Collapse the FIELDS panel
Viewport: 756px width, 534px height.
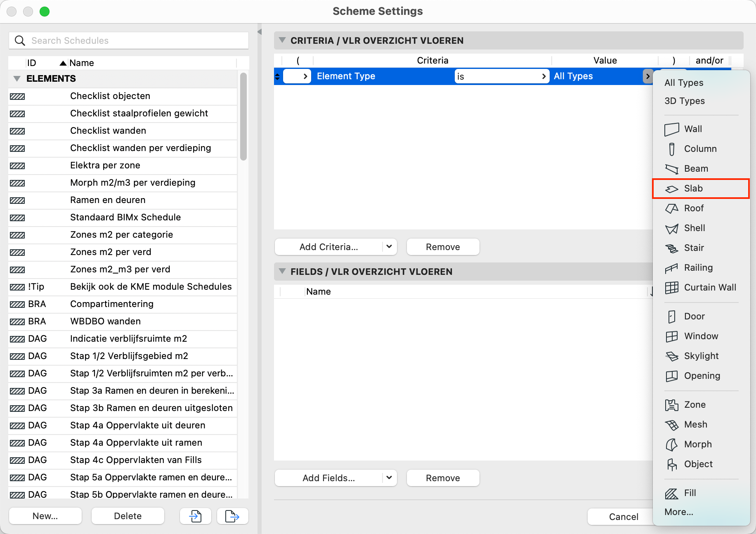pos(282,271)
